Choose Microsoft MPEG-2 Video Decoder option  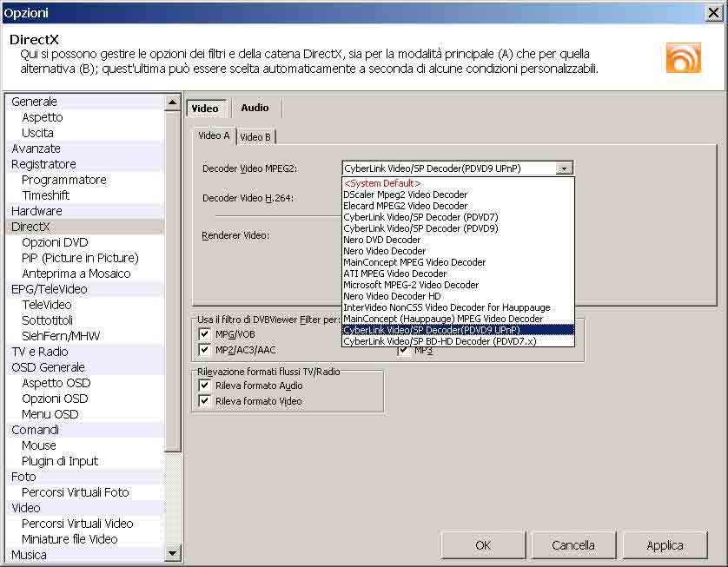coord(410,285)
